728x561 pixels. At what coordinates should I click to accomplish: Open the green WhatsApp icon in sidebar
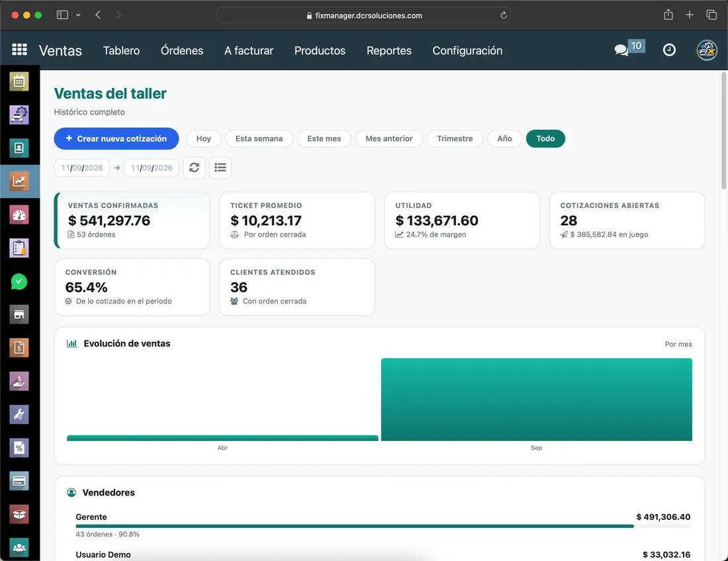(19, 281)
